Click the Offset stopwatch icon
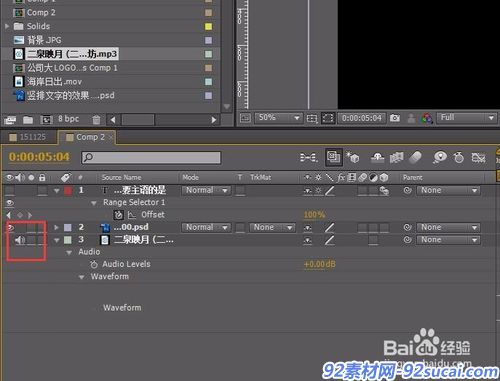 point(118,215)
